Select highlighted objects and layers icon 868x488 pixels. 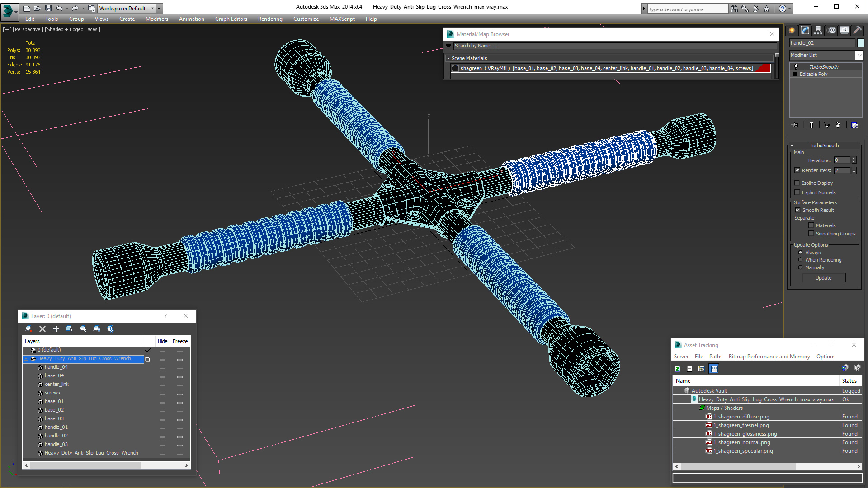tap(70, 329)
